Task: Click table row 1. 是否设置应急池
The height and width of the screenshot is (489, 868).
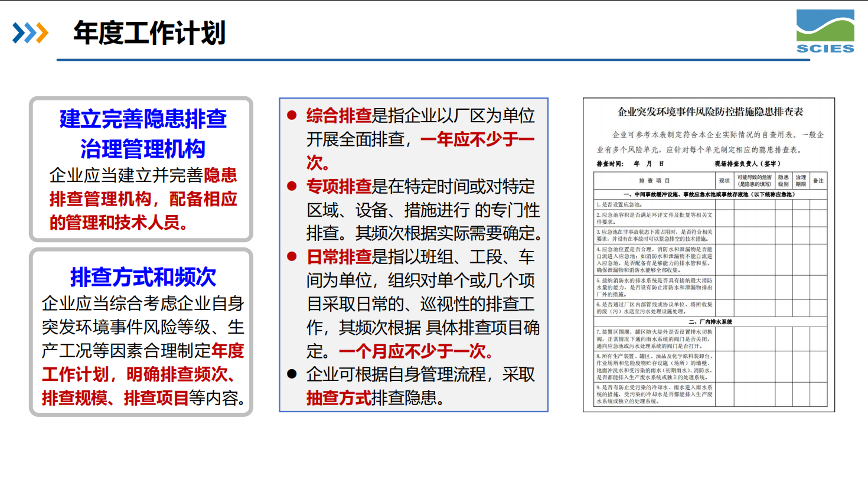Action: pyautogui.click(x=710, y=204)
